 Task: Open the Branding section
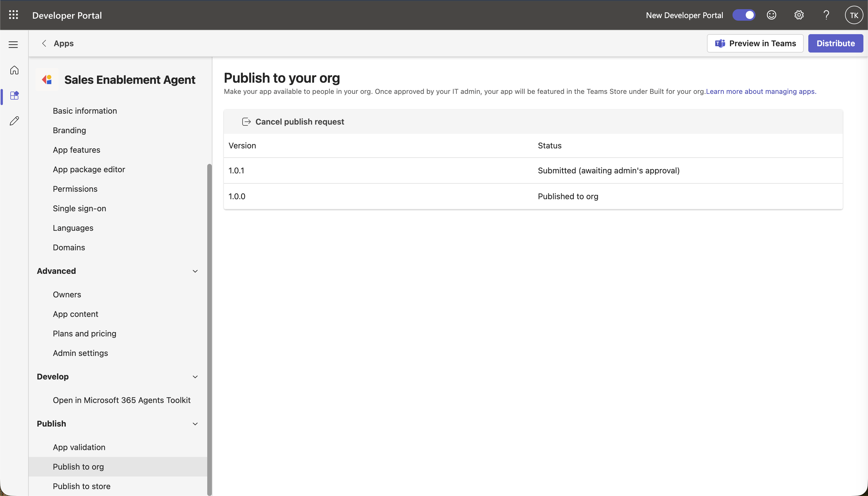(x=69, y=131)
